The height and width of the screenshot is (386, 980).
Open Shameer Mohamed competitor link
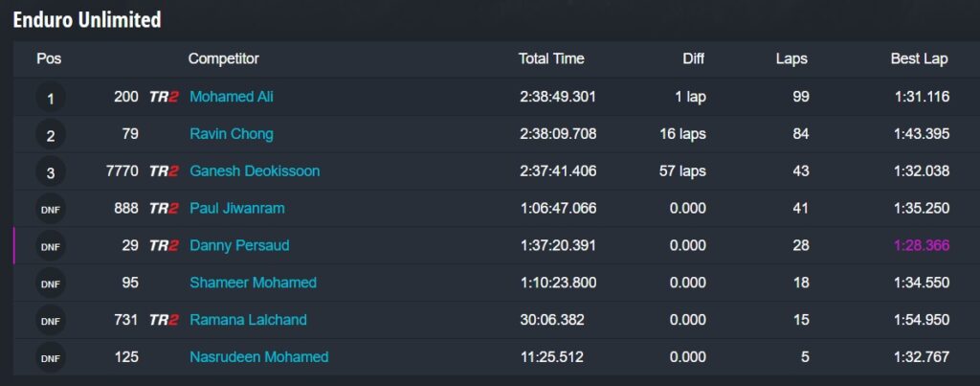(253, 283)
